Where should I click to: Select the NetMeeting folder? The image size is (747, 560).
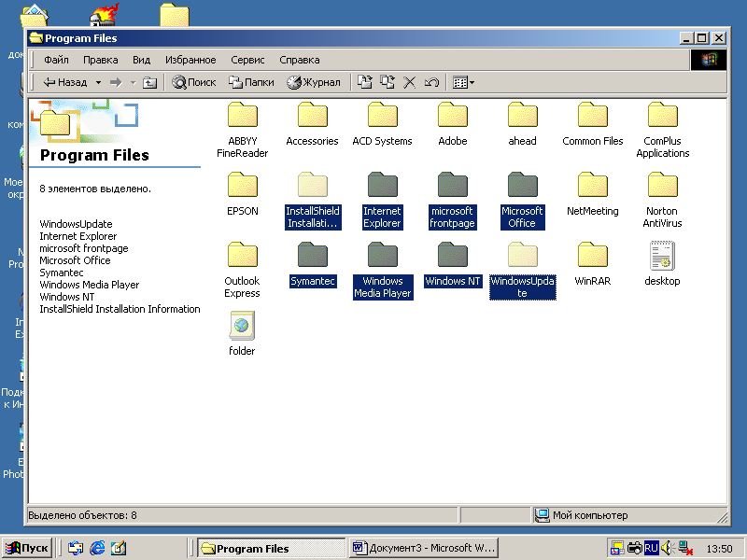(592, 194)
